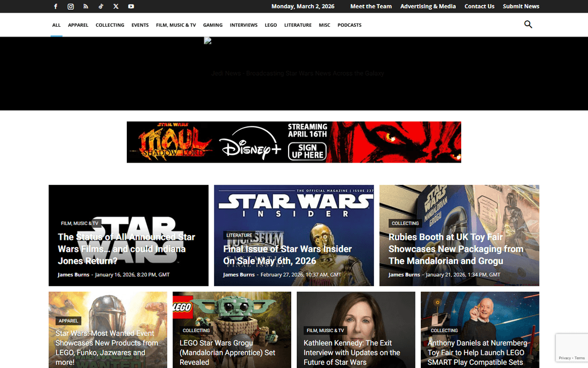This screenshot has width=588, height=368.
Task: Open Star Wars: Most Wanted Event article
Action: [107, 348]
